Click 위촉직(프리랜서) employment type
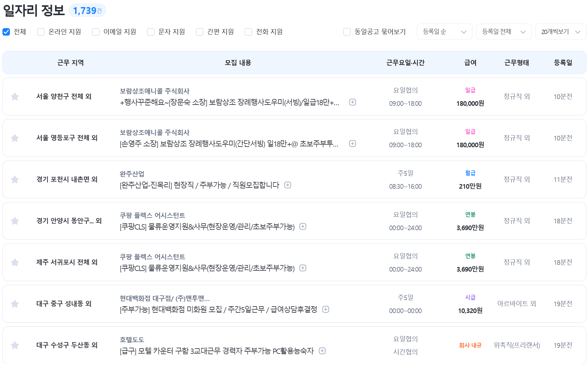588x365 pixels. [x=517, y=345]
